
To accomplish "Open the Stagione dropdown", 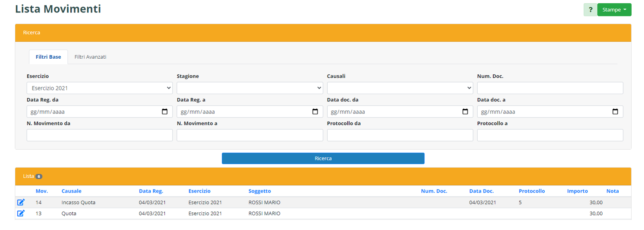I will (249, 88).
